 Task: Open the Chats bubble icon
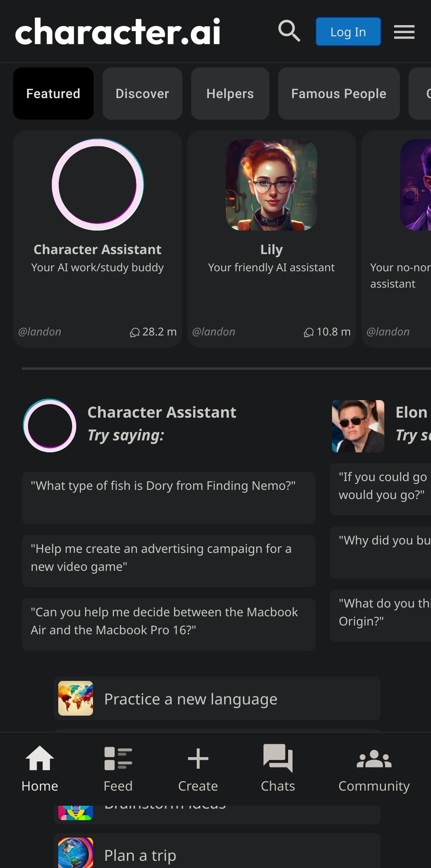278,758
